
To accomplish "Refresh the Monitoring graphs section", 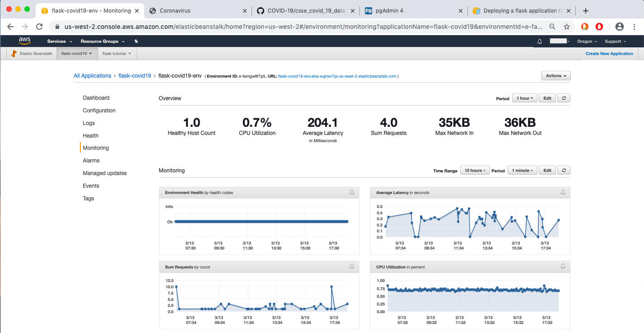I will tap(564, 170).
